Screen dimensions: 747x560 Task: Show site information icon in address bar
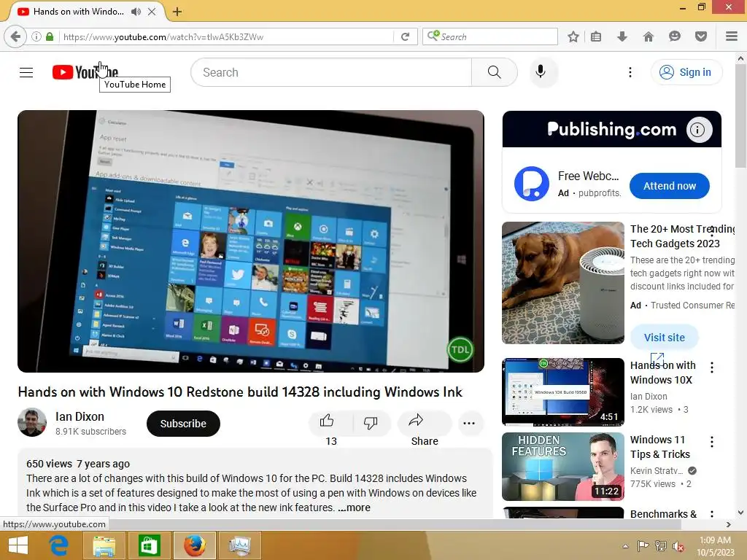(36, 36)
